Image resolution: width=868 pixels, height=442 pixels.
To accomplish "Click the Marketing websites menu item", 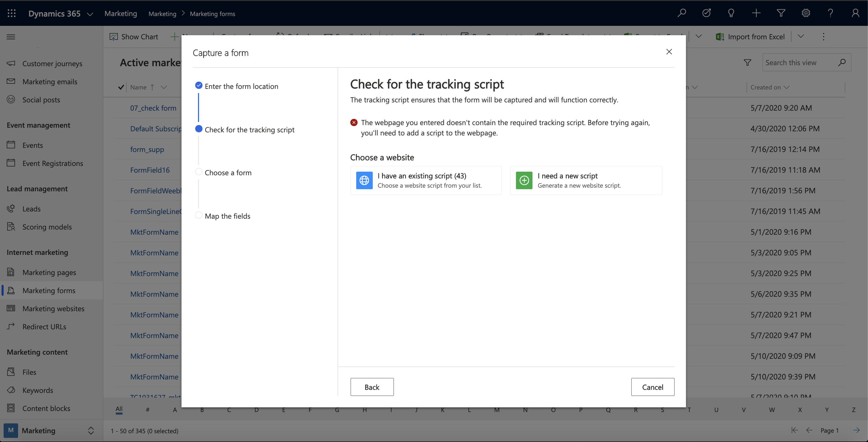I will [x=53, y=308].
